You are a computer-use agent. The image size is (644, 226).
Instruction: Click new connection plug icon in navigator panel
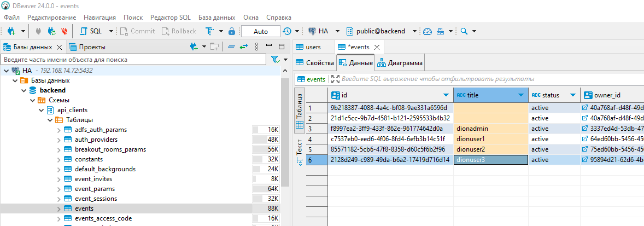click(x=194, y=47)
